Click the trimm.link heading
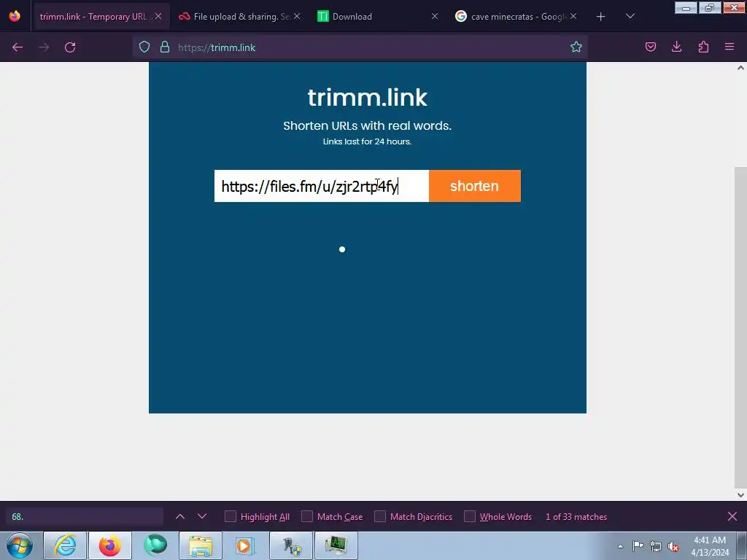Viewport: 747px width, 560px height. 368,98
